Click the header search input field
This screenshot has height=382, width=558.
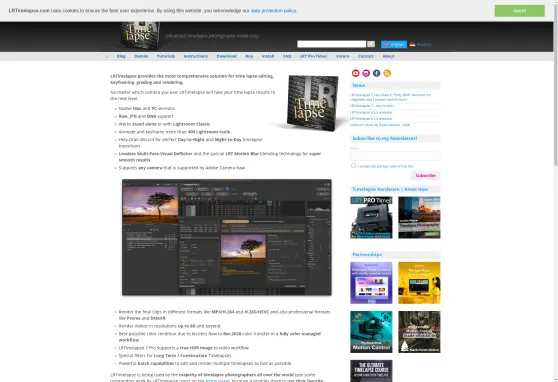coord(331,44)
